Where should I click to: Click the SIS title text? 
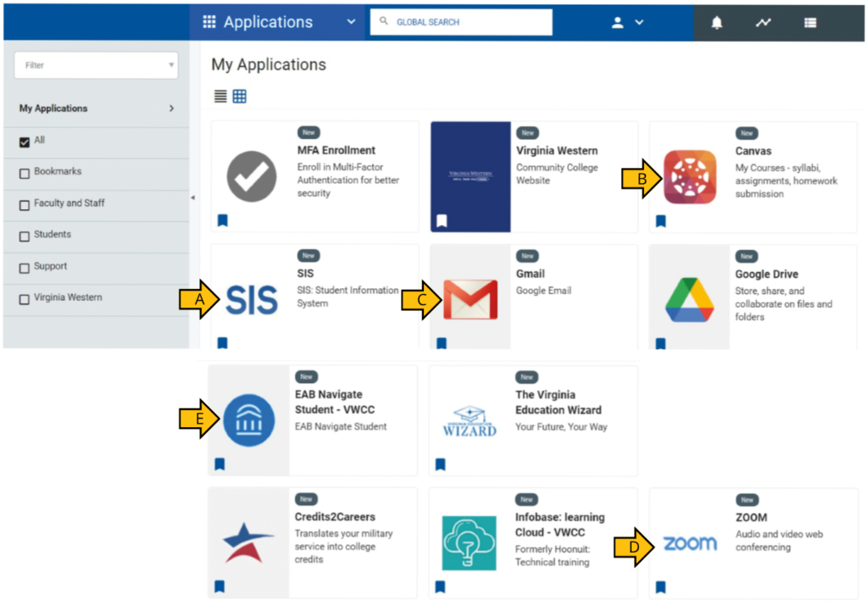pos(305,274)
